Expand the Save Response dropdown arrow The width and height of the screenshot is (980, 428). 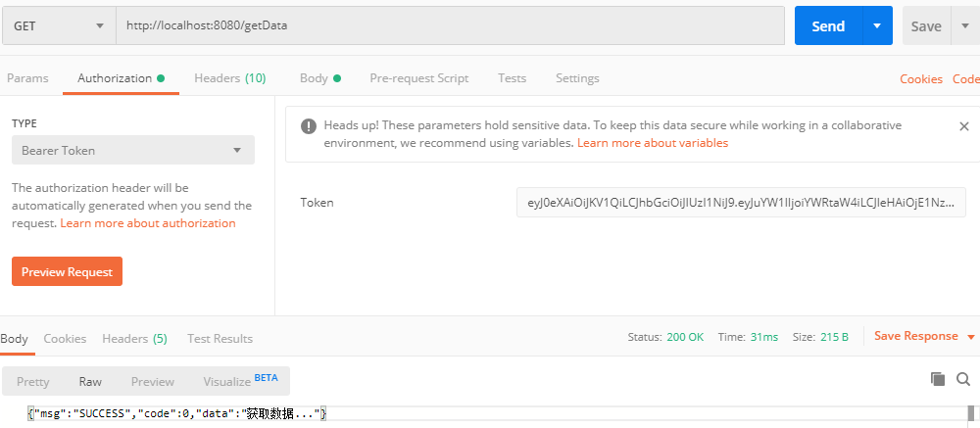click(x=970, y=337)
